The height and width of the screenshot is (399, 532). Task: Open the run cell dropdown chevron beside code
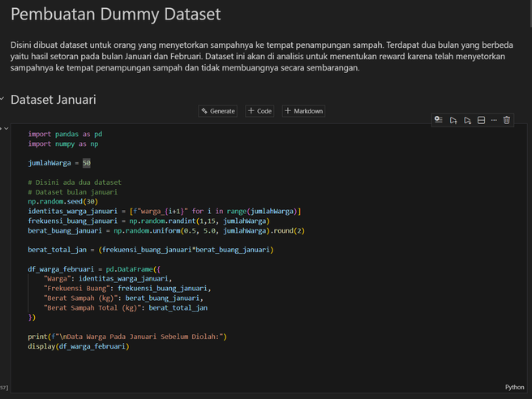(6, 129)
